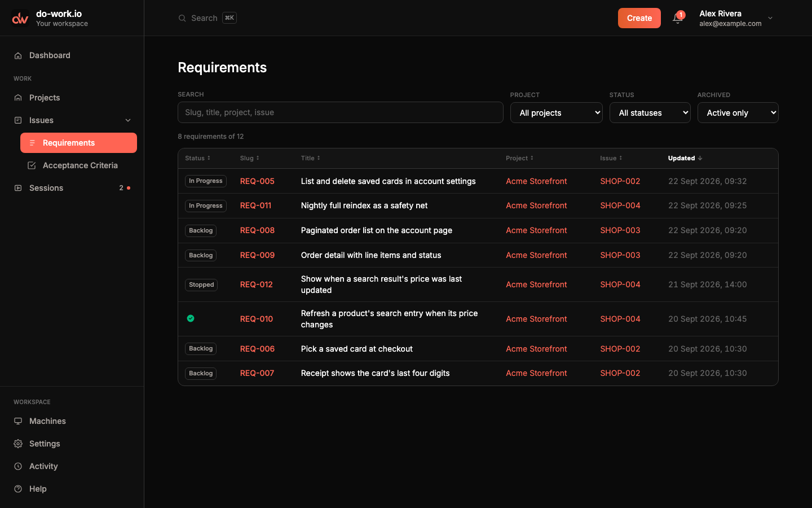This screenshot has width=812, height=508.
Task: Click the Machines monitor icon
Action: point(18,421)
